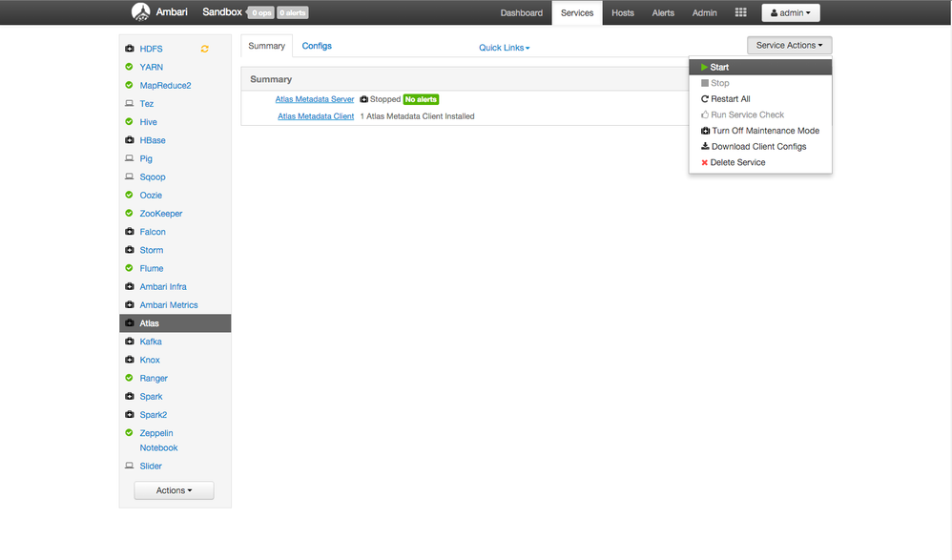952x560 pixels.
Task: Click the Atlas Metadata Server link
Action: point(315,99)
